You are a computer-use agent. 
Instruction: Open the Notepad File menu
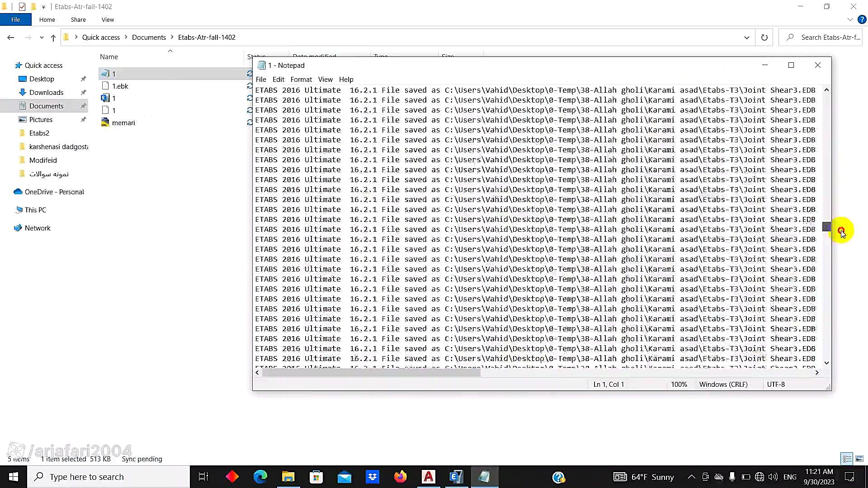(261, 79)
